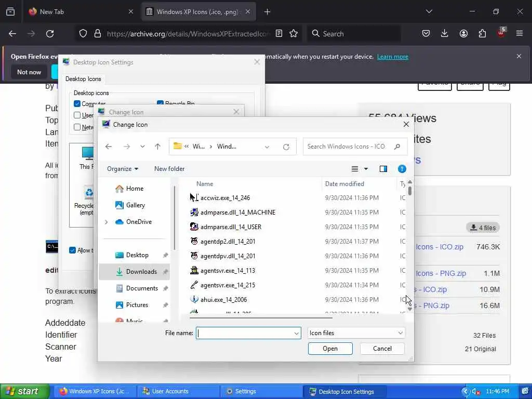This screenshot has width=532, height=399.
Task: Sort files by Date modified column
Action: click(x=344, y=184)
